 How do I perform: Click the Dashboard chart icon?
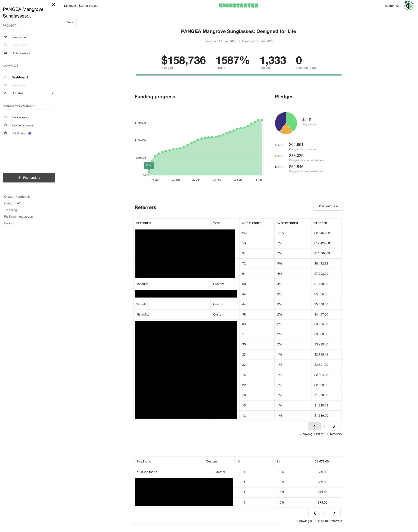pos(5,77)
